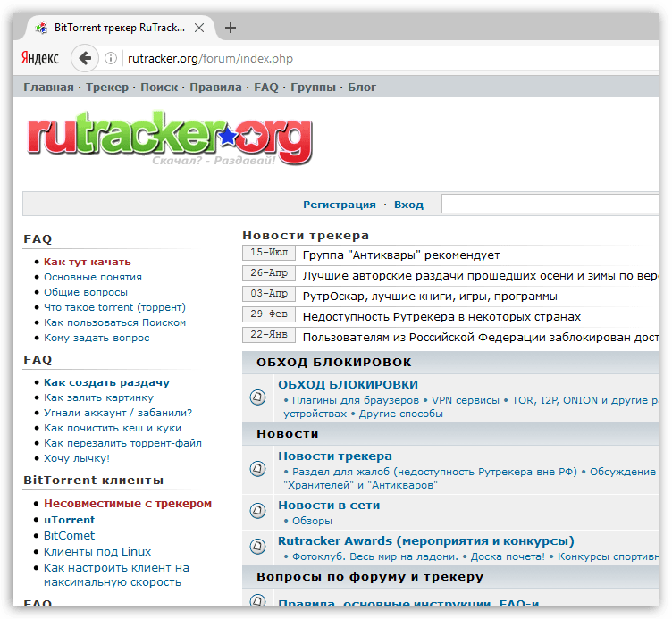Open Rutracker Awards (мероприятия и конкурсы) forum
The width and height of the screenshot is (672, 619).
tap(426, 541)
